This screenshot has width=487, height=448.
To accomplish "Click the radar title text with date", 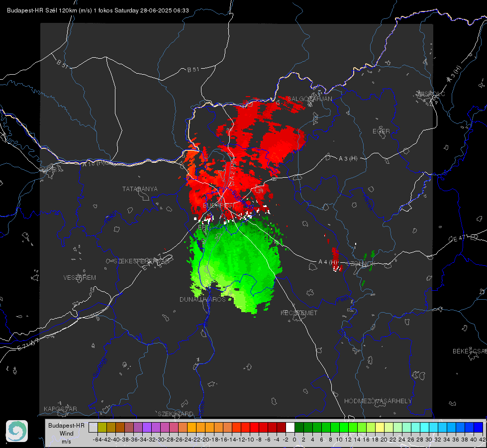I will [98, 10].
